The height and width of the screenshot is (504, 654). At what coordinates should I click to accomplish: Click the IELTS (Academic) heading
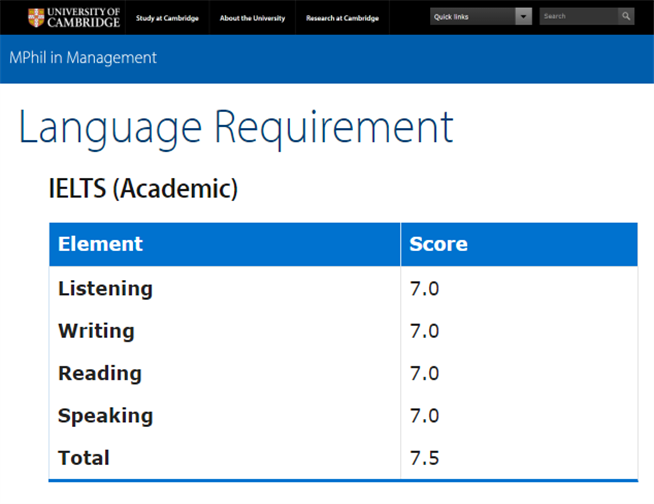pyautogui.click(x=143, y=189)
